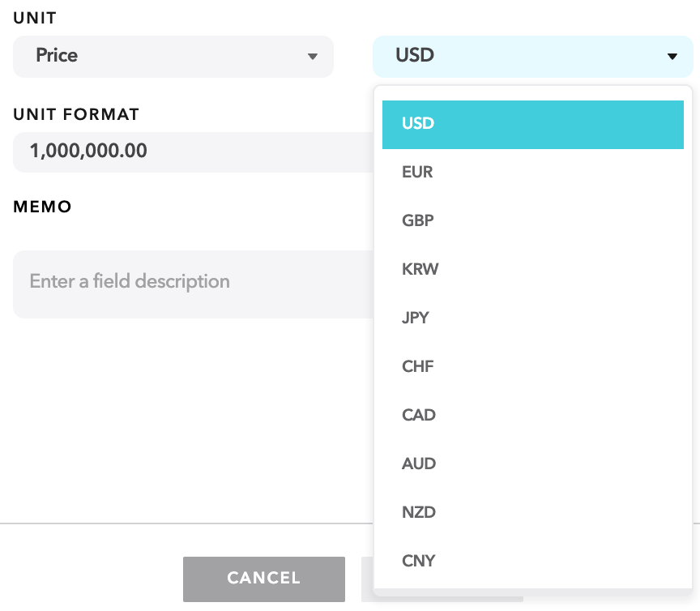Screen dimensions: 700x611
Task: Click the CANCEL button
Action: coord(263,579)
